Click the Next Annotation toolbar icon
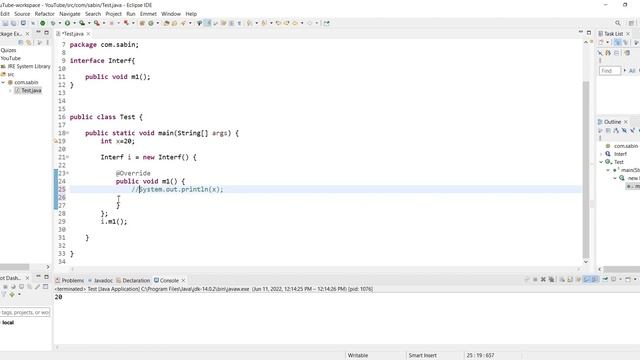This screenshot has height=360, width=640. [x=250, y=23]
